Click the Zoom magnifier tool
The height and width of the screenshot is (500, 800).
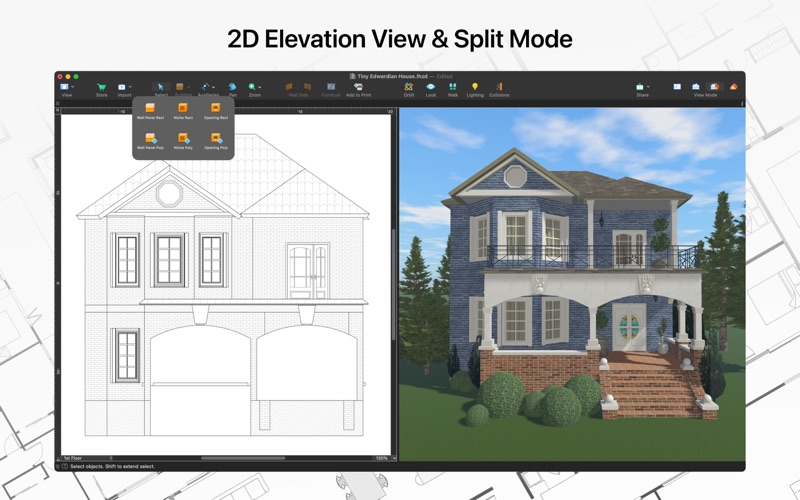click(252, 87)
